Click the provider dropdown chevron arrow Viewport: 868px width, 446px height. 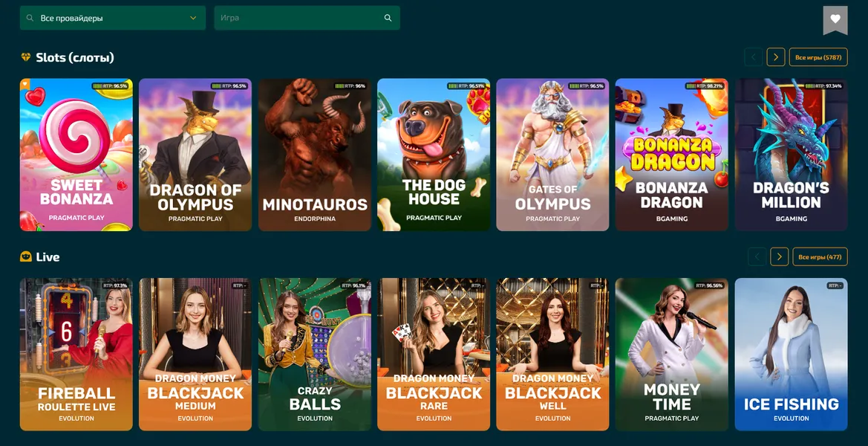tap(193, 18)
